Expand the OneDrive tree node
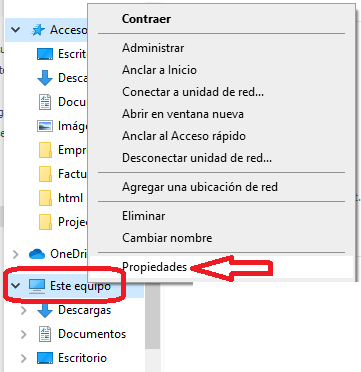 [15, 254]
